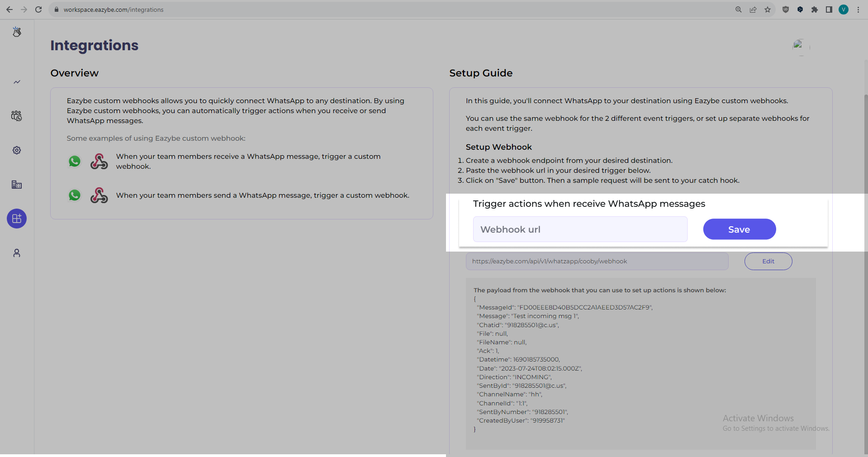Image resolution: width=868 pixels, height=457 pixels.
Task: Go forward with the browser forward arrow
Action: tap(24, 10)
